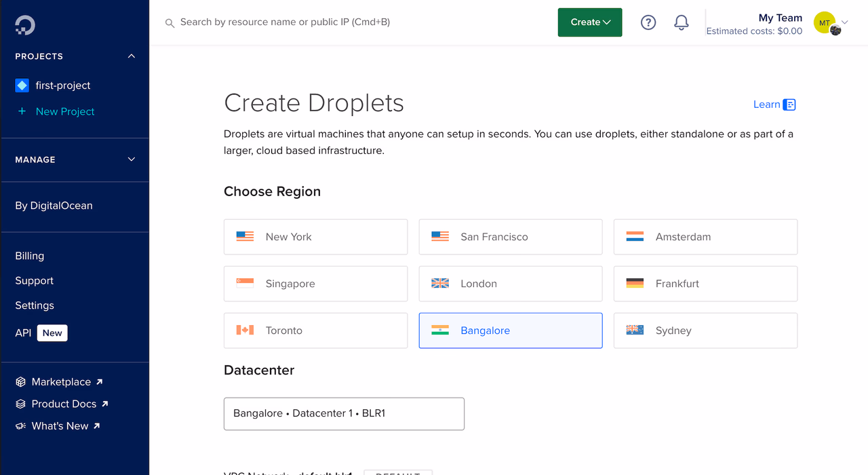Open the Marketplace link
This screenshot has width=868, height=475.
coord(61,382)
